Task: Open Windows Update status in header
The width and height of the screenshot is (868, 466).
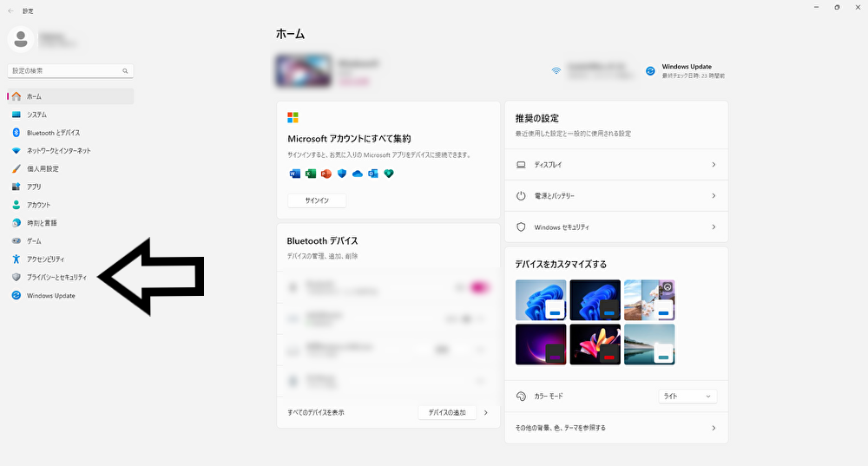Action: 686,71
